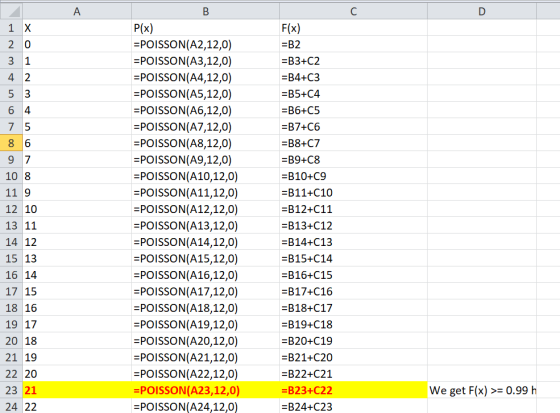The height and width of the screenshot is (413, 560).
Task: Click cell with formula =B5+C4
Action: pos(353,94)
